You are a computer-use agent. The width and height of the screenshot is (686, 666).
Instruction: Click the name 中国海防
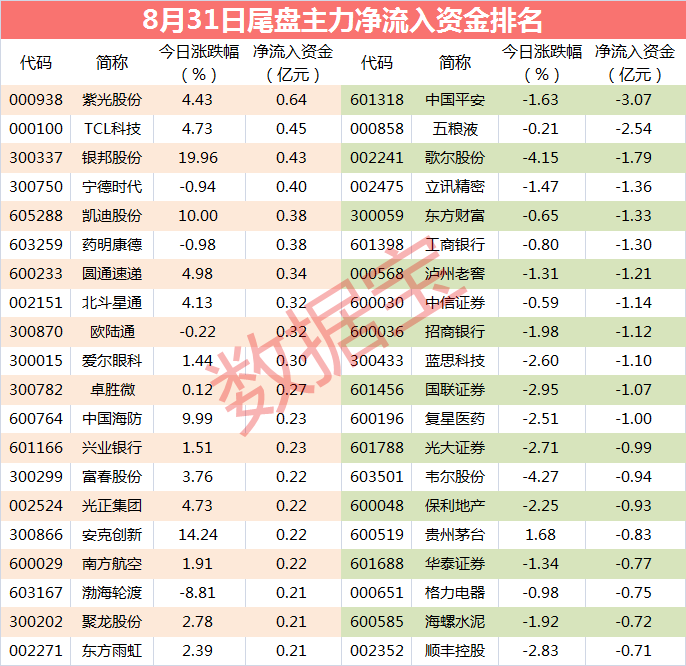point(112,419)
